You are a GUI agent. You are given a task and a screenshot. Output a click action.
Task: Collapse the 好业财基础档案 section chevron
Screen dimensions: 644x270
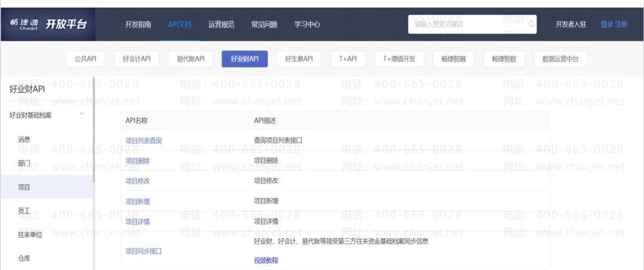pyautogui.click(x=82, y=114)
